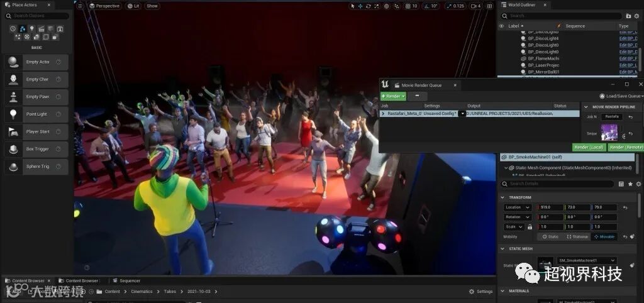Viewport: 644px width, 303px height.
Task: Open the Unsaved Config preset dropdown arrow
Action: 462,113
